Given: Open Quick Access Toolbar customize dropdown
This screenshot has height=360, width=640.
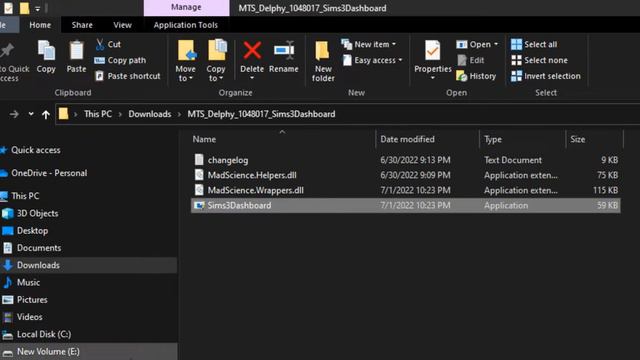Looking at the screenshot, I should click(37, 8).
